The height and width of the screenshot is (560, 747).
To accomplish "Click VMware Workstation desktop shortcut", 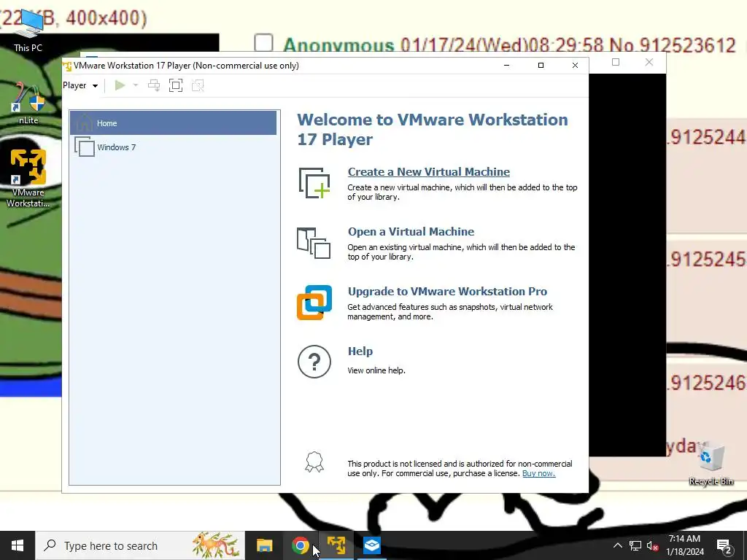I will coord(28,177).
